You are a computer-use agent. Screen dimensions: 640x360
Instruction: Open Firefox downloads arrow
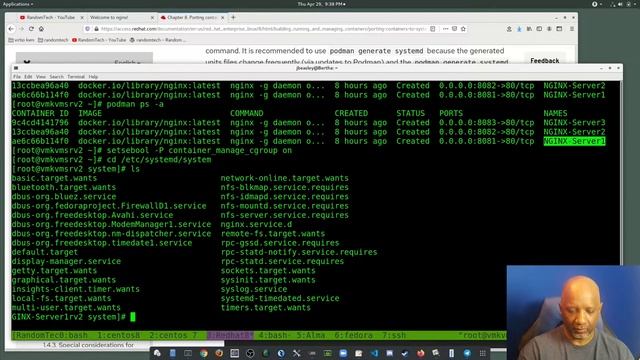click(519, 29)
